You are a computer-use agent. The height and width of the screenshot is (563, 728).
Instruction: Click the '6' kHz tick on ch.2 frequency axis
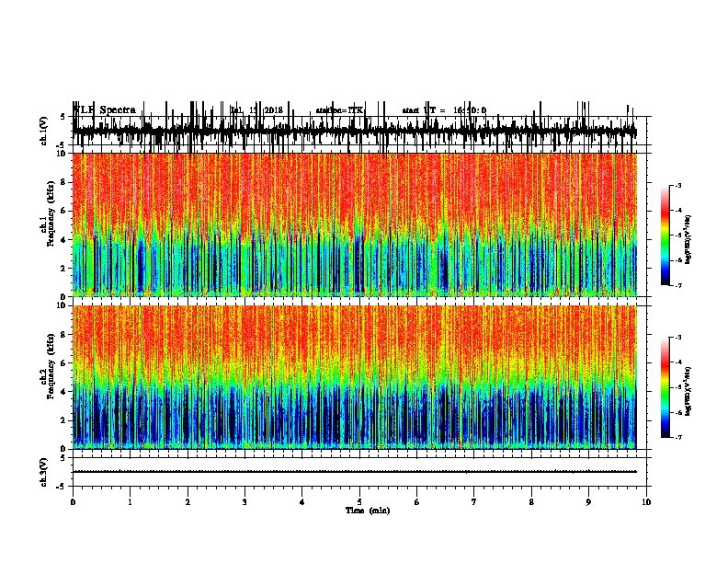[x=64, y=363]
